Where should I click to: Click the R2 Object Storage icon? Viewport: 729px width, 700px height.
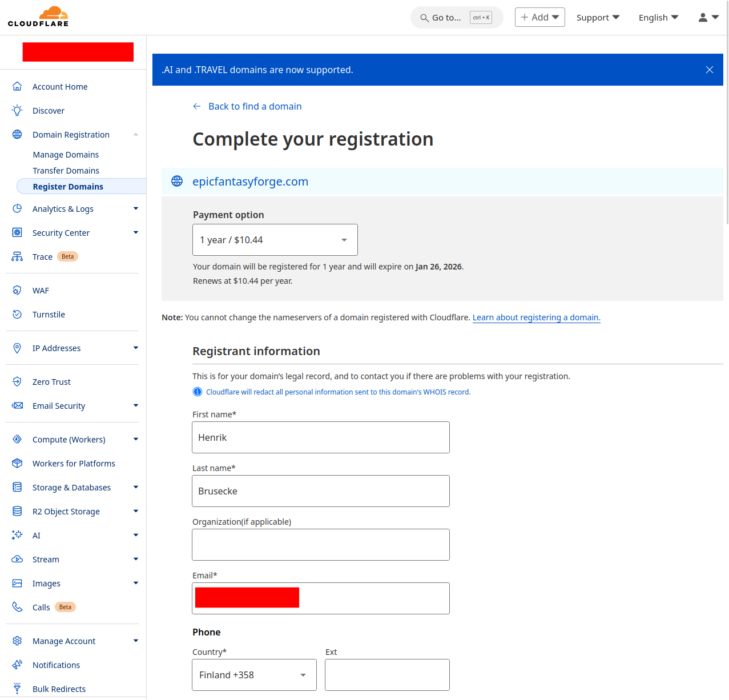(x=17, y=511)
